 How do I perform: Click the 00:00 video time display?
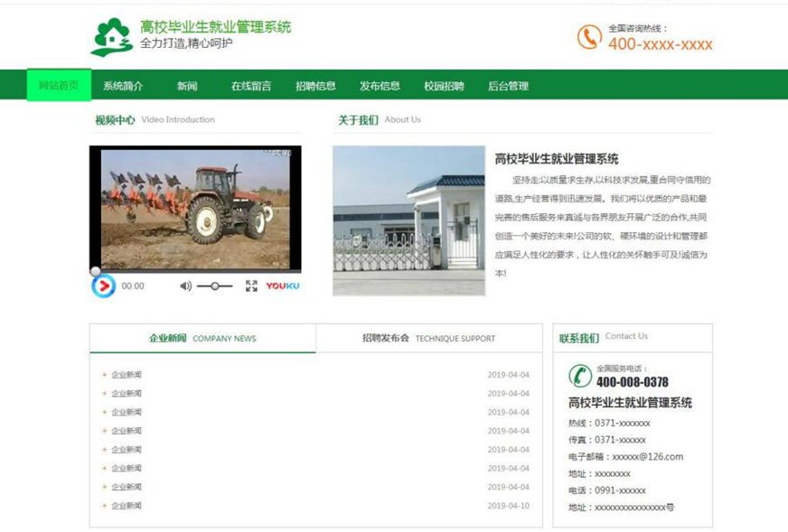[x=133, y=285]
